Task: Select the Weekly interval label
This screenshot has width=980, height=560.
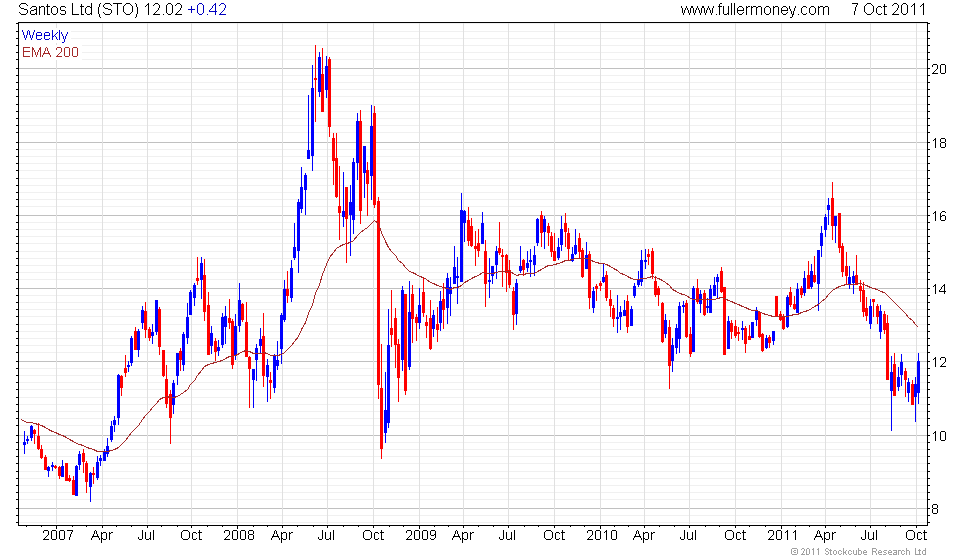Action: click(45, 36)
